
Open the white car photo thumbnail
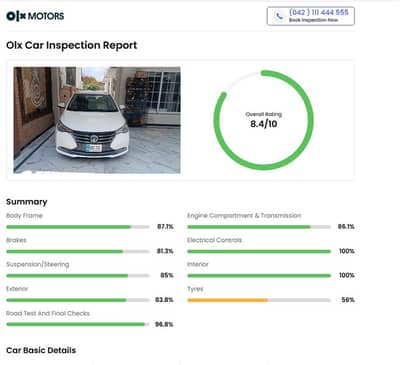click(97, 120)
